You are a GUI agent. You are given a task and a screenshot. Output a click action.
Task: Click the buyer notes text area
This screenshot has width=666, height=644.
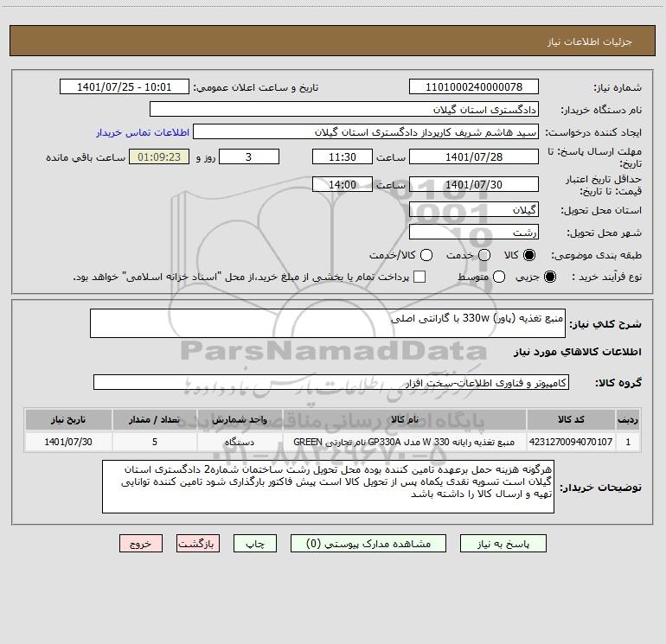point(328,487)
